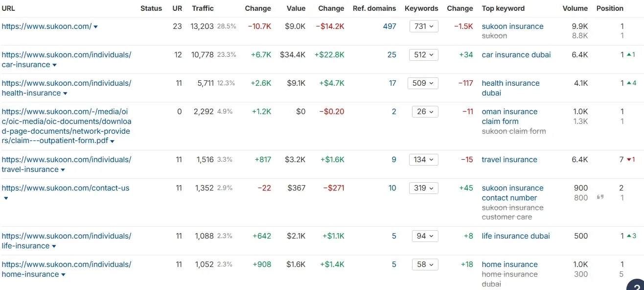
Task: Open the 'travel insurance' keyword link
Action: point(509,160)
